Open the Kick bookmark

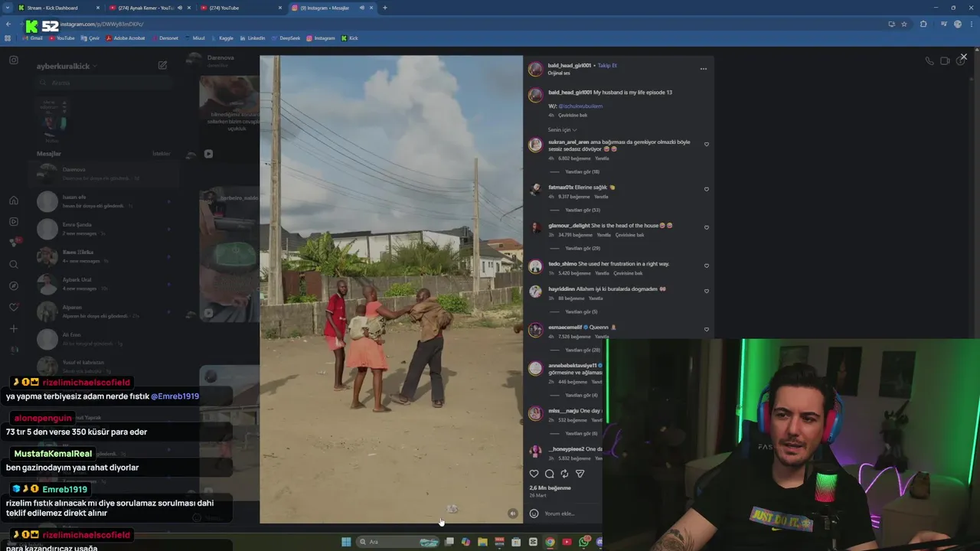coord(350,38)
